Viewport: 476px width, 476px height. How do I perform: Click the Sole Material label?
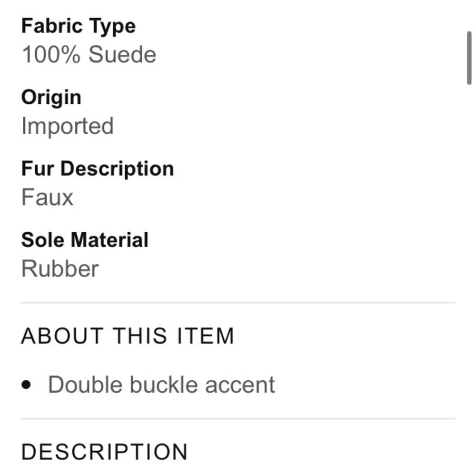pyautogui.click(x=85, y=240)
